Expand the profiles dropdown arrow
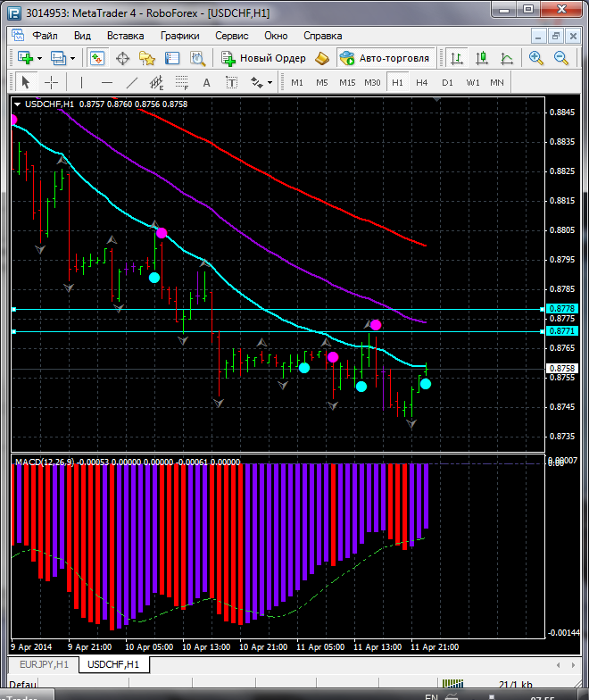589x700 pixels. coord(73,59)
